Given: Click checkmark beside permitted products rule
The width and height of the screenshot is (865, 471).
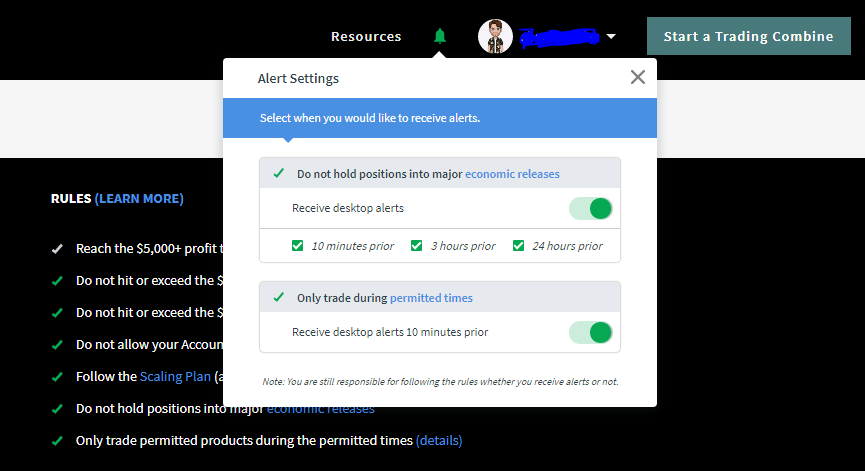Looking at the screenshot, I should (57, 441).
